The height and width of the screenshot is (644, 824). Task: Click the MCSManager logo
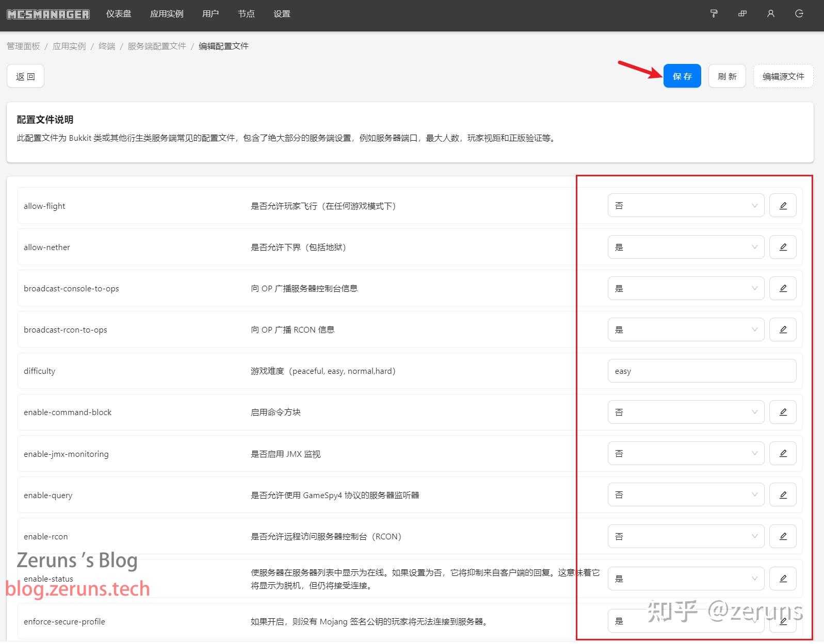point(48,14)
